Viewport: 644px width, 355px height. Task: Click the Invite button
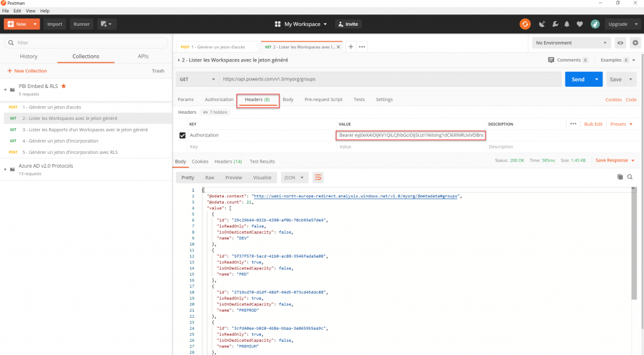[348, 25]
